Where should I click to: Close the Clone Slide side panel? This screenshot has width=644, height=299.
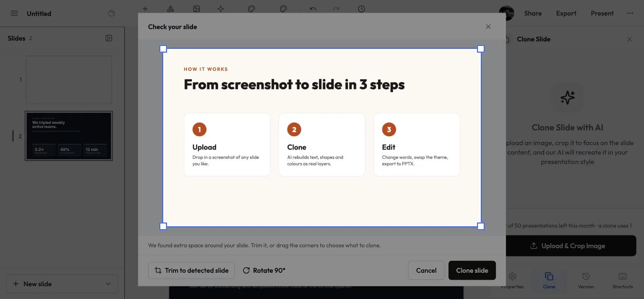(x=630, y=39)
